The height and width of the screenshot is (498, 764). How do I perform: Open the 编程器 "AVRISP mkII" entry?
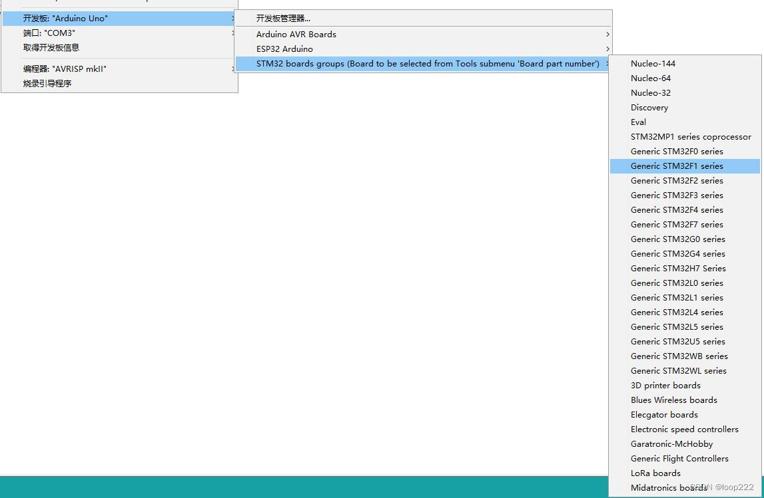(x=119, y=69)
